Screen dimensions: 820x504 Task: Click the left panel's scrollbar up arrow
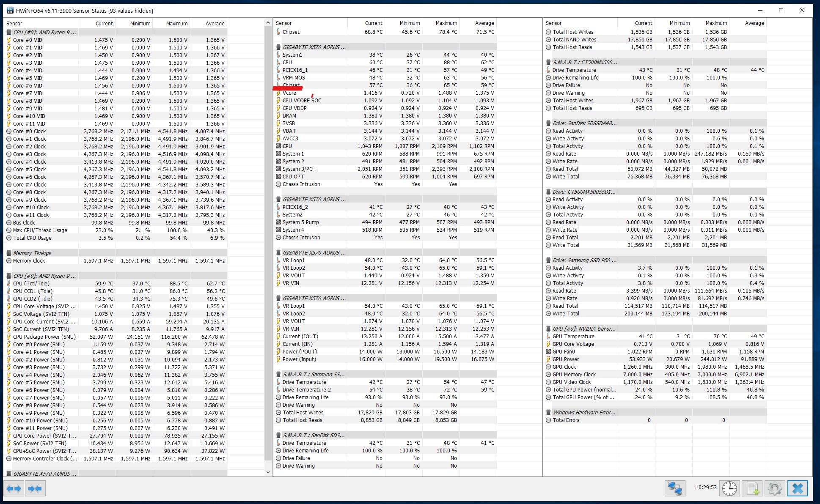pos(268,22)
